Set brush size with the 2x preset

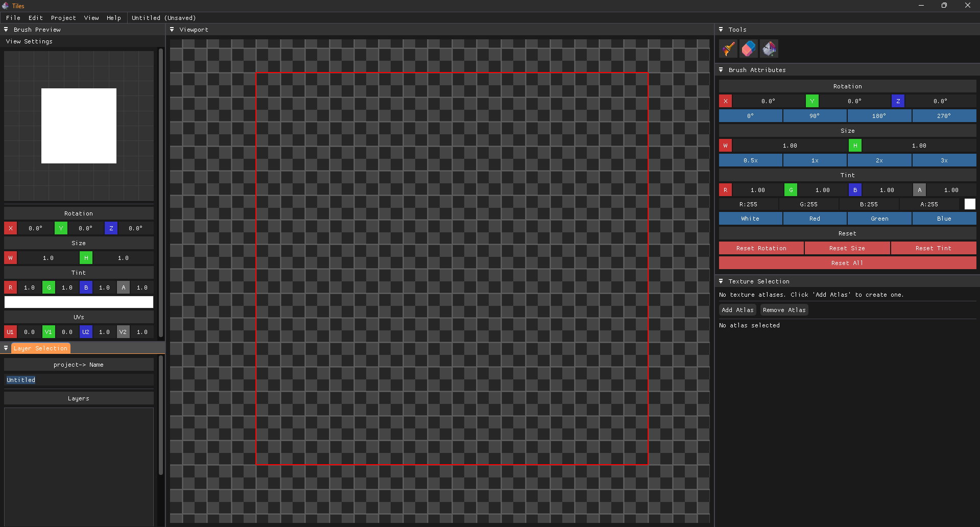coord(879,160)
